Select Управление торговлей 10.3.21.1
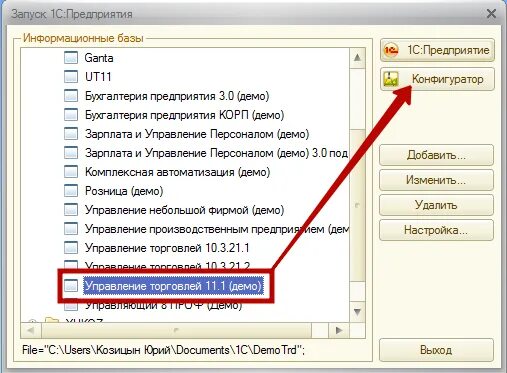This screenshot has width=507, height=373. coord(167,248)
